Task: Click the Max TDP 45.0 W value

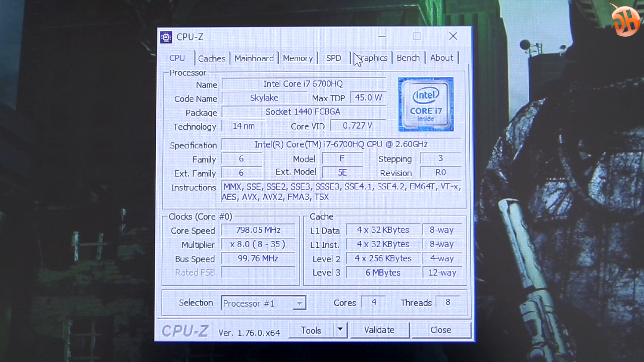Action: tap(368, 98)
